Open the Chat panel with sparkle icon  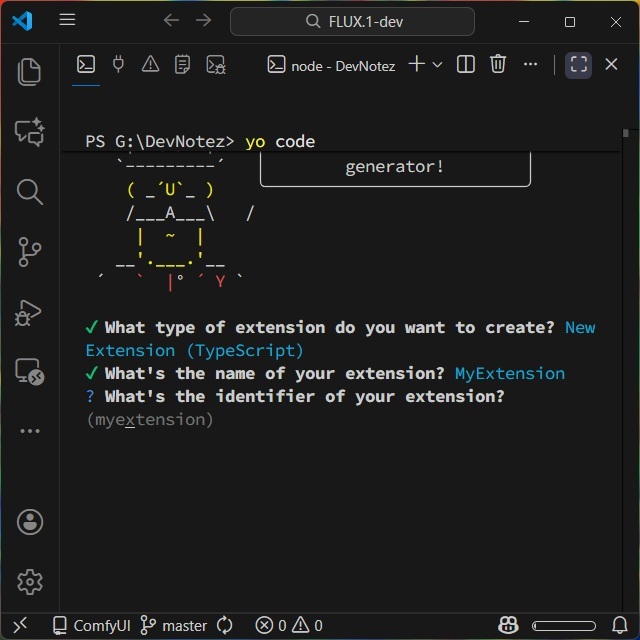click(x=30, y=131)
